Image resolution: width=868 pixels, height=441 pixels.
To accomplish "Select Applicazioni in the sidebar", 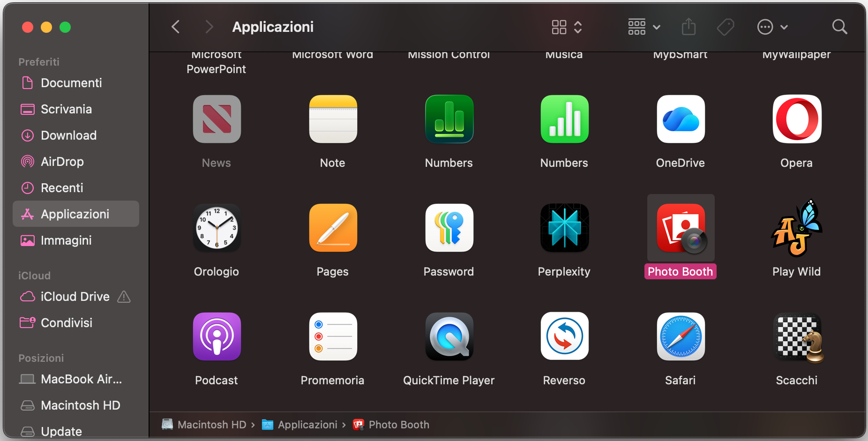I will pyautogui.click(x=76, y=214).
